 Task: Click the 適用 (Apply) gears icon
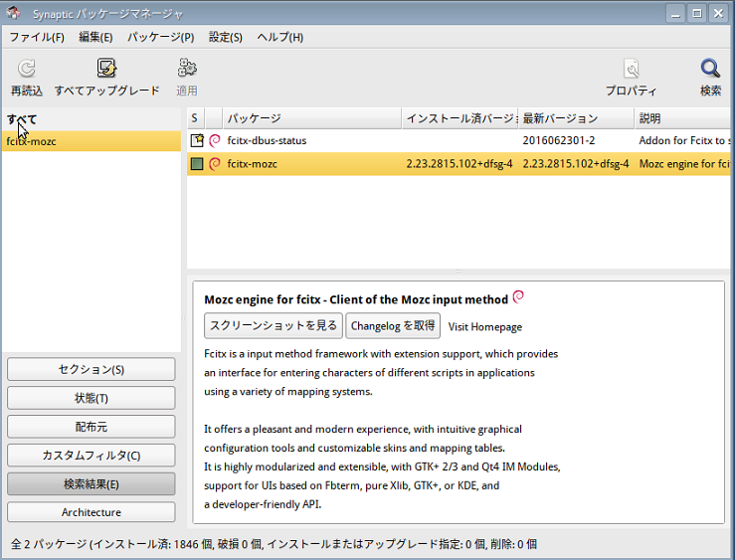pos(187,68)
